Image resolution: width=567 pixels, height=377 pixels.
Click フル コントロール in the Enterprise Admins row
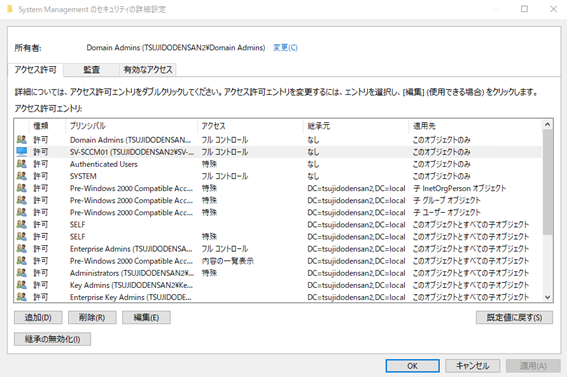(x=225, y=249)
